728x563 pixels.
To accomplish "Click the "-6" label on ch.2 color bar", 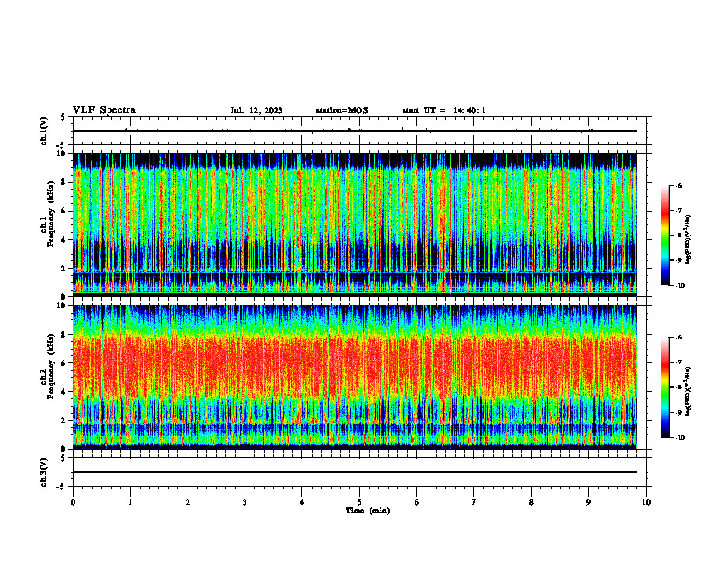I will (x=678, y=338).
